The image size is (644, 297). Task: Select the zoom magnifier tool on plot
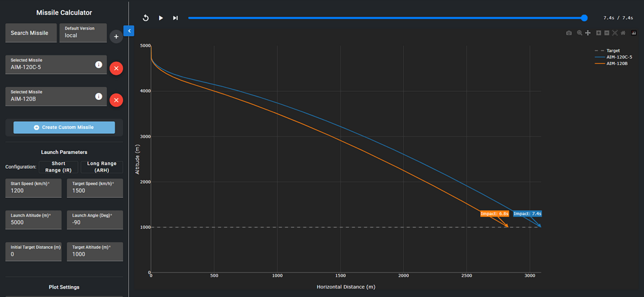pyautogui.click(x=580, y=33)
